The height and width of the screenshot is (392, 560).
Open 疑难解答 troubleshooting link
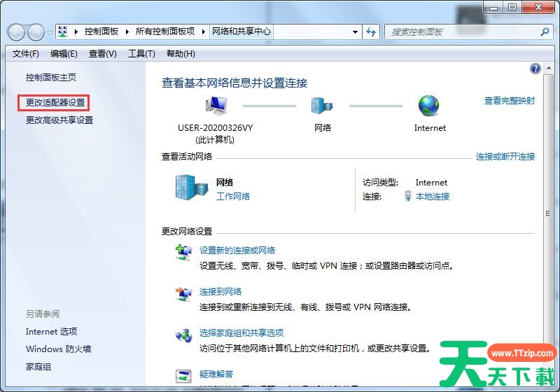click(216, 374)
